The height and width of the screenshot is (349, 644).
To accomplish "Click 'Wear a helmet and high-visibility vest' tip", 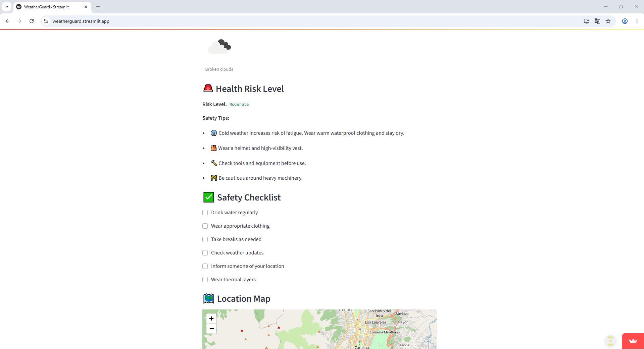I will coord(260,148).
